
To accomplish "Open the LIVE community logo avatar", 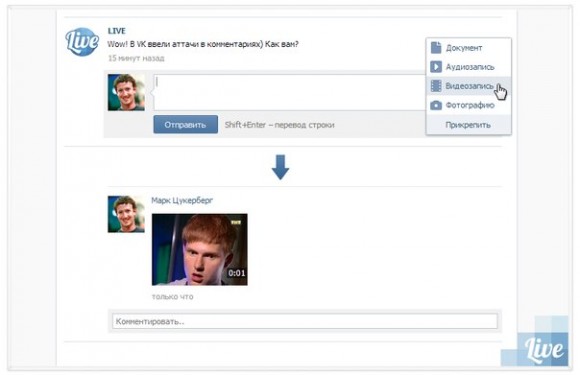I will coord(82,41).
